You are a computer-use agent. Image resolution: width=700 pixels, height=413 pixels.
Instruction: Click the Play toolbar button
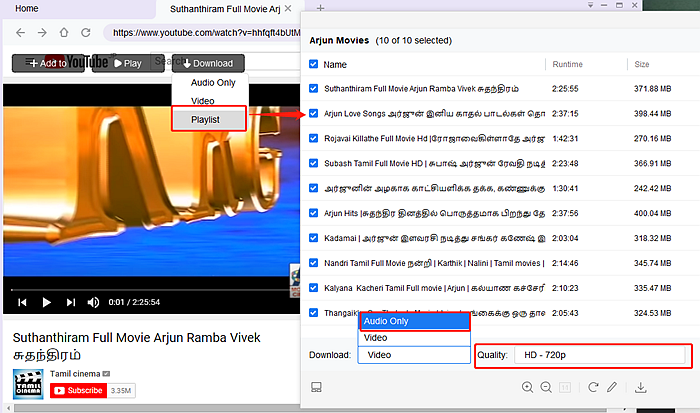click(128, 63)
